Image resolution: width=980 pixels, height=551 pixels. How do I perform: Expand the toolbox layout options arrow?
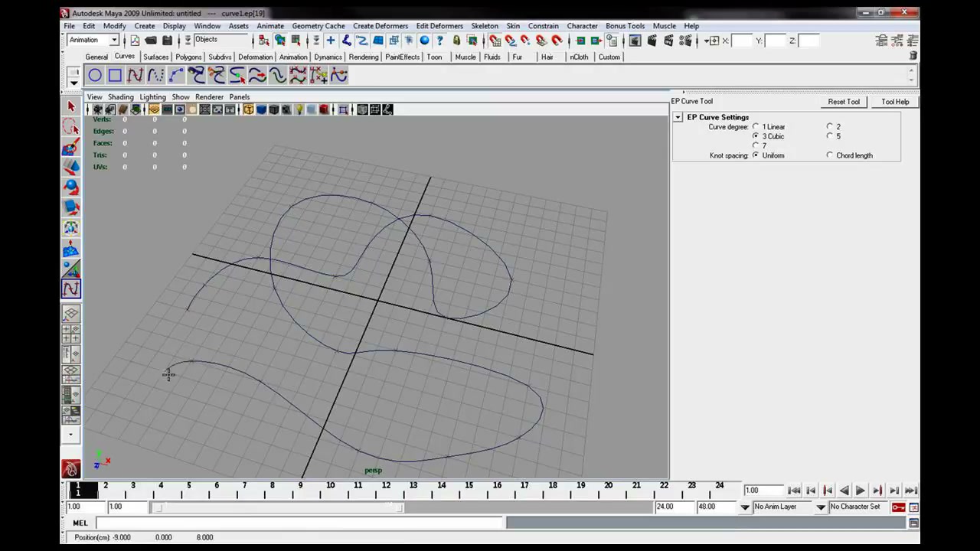point(71,435)
